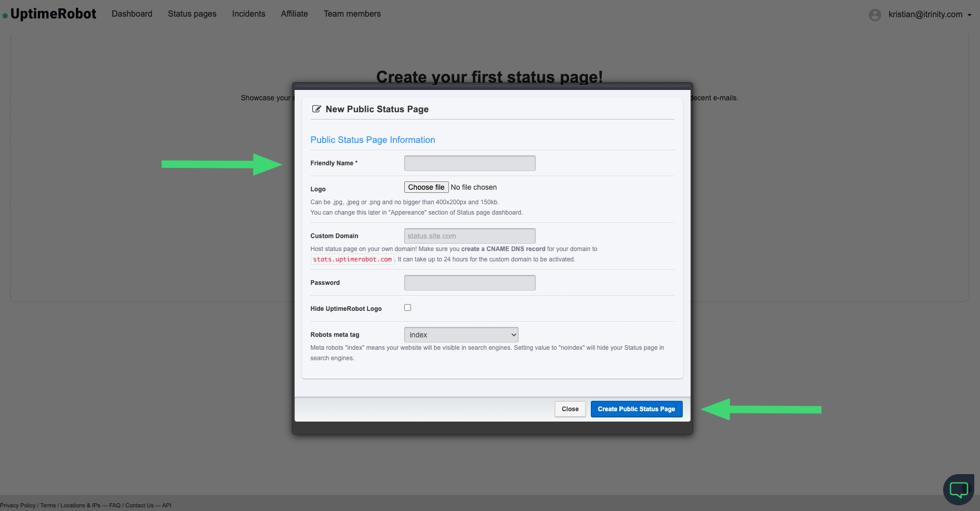This screenshot has height=511, width=980.
Task: Focus the Password input field
Action: coord(470,283)
